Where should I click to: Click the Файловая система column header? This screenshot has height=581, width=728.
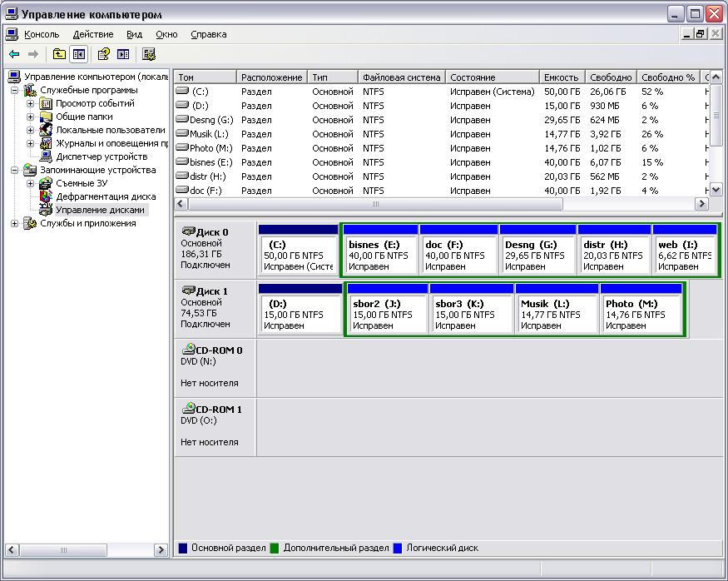coord(402,77)
